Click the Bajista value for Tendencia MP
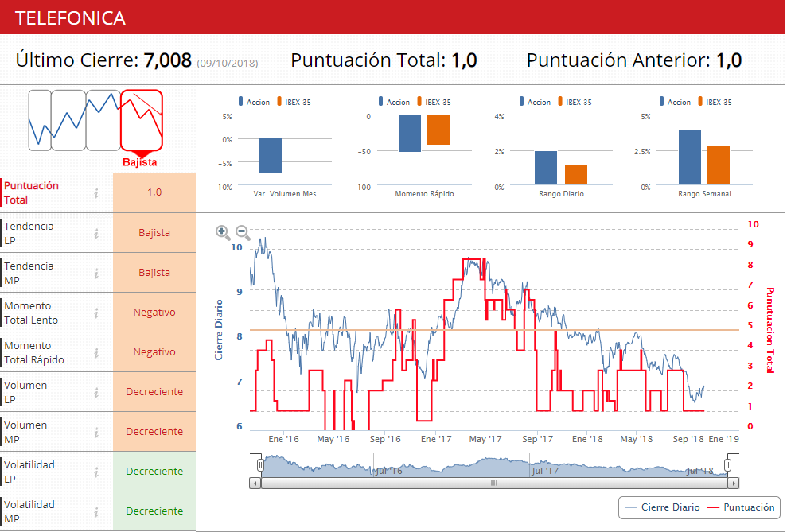 coord(154,272)
